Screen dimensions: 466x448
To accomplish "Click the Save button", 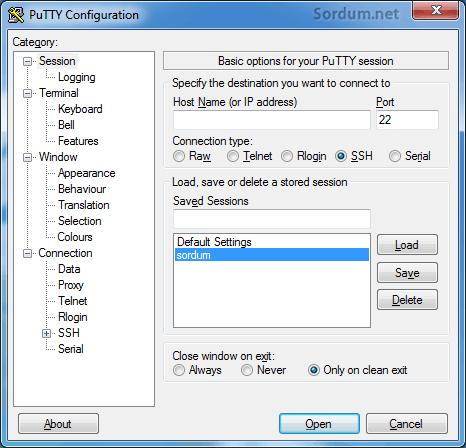I will [407, 273].
